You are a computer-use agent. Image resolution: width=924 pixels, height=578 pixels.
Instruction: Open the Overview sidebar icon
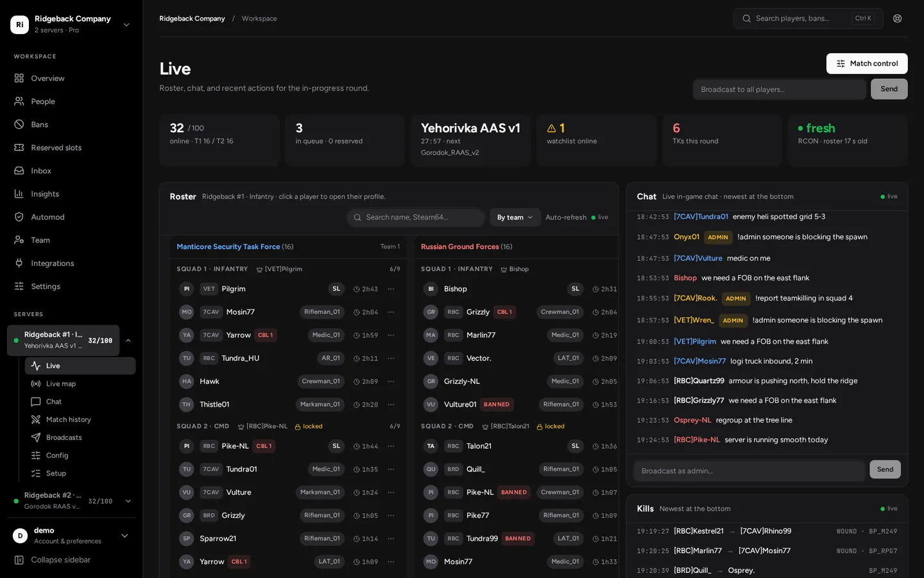19,78
